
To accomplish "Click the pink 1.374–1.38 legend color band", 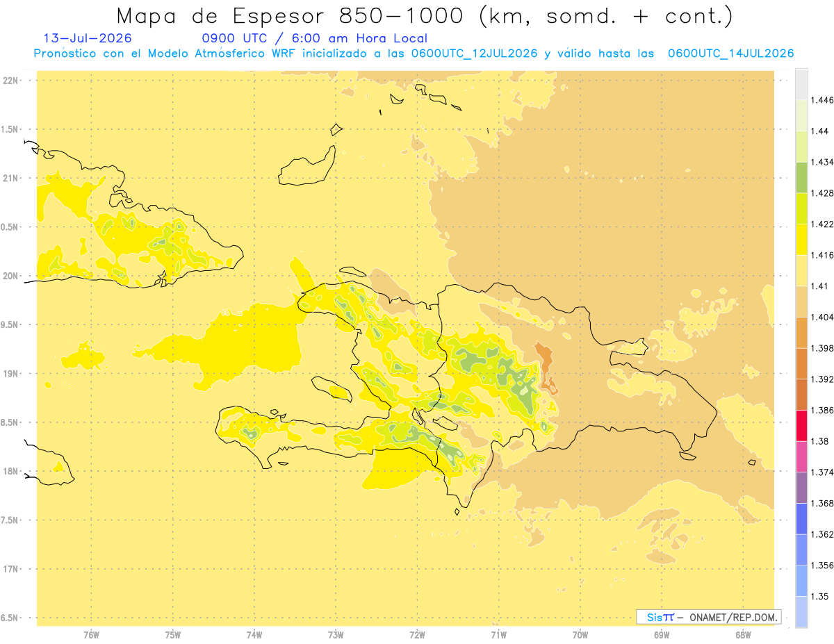I will (x=801, y=456).
